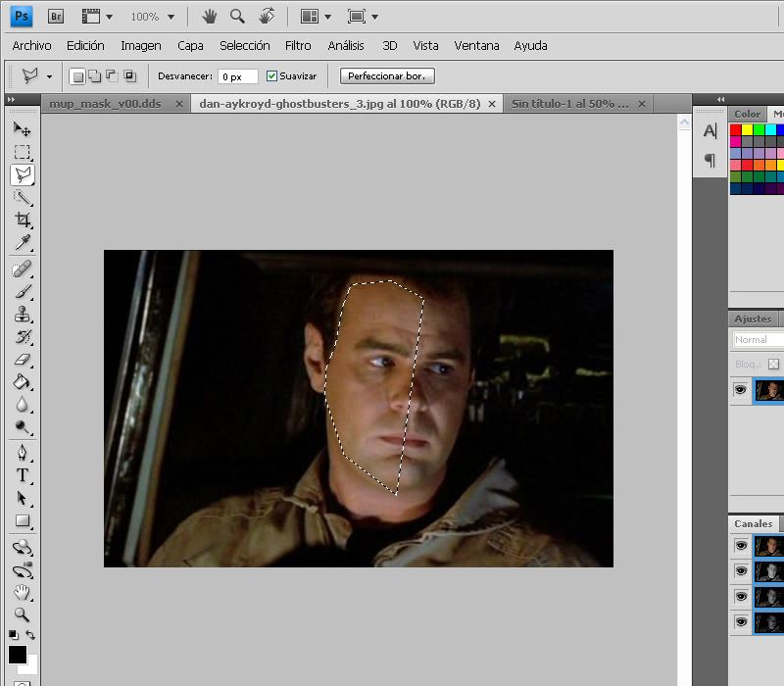Select the Rectangular Marquee tool
The image size is (784, 686).
22,152
